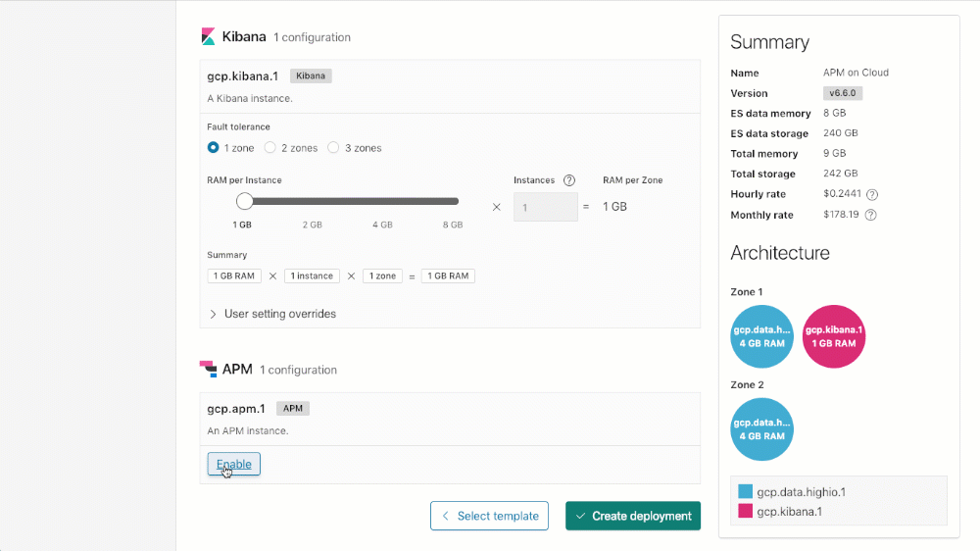Click the Zone 2 gcp.data.h 4 GB circle
This screenshot has height=551, width=980.
(x=762, y=429)
